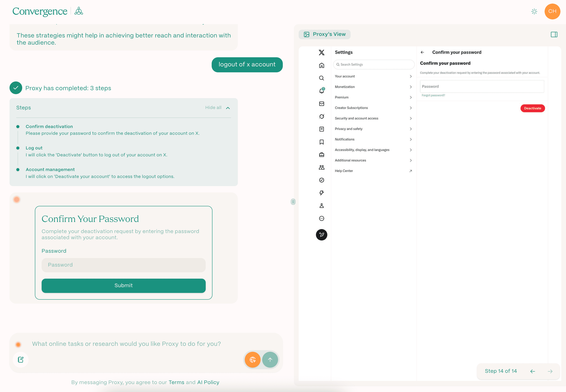Image resolution: width=566 pixels, height=392 pixels.
Task: Click the compose post feather button
Action: (x=321, y=235)
